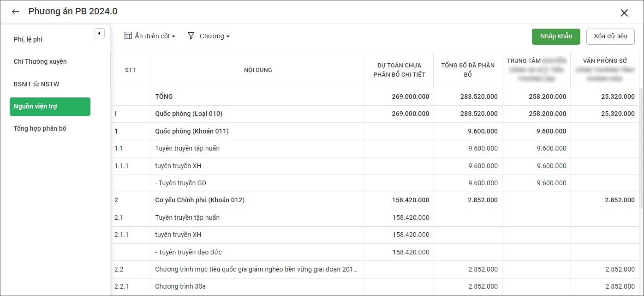Open the Phí, lệ phí tab
Viewport: 644px width, 296px height.
coord(28,40)
